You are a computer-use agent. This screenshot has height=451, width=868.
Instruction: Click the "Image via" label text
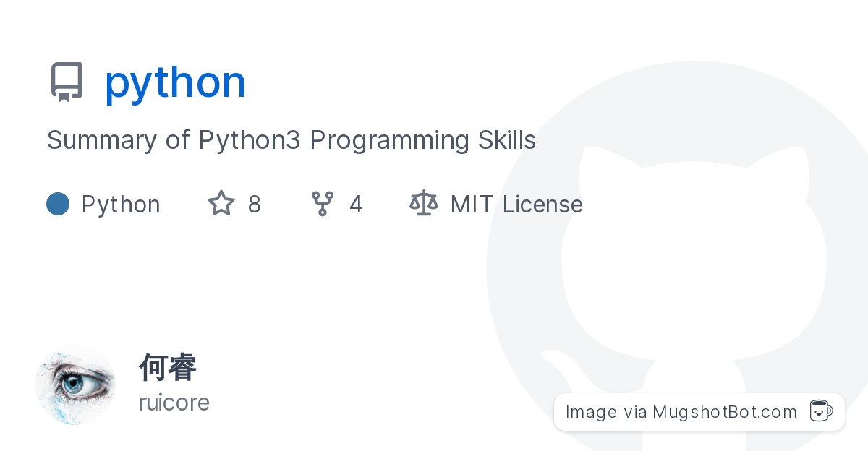coord(606,412)
